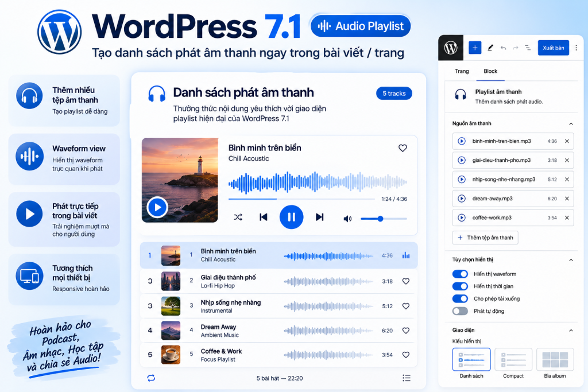The height and width of the screenshot is (392, 588).
Task: Select the pencil edit tool
Action: [x=490, y=48]
